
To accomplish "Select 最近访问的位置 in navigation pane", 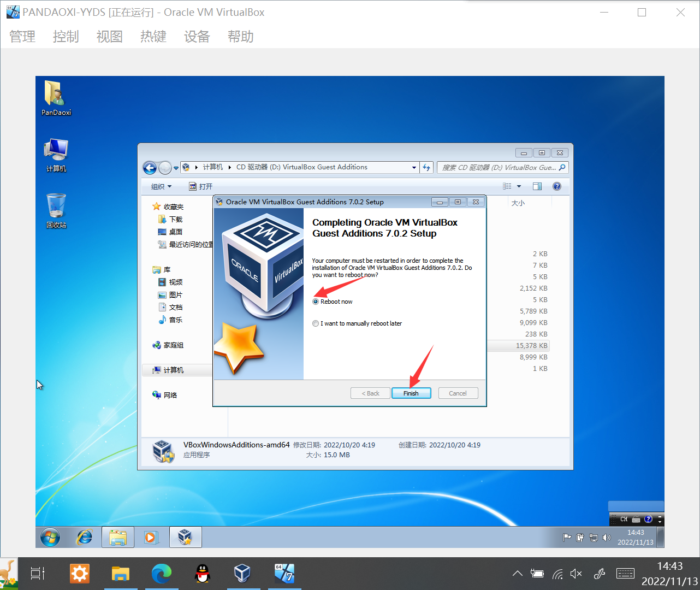I will (x=186, y=244).
